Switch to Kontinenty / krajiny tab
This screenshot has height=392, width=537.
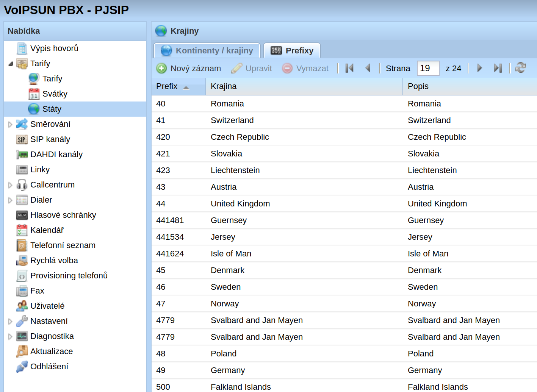pyautogui.click(x=207, y=51)
